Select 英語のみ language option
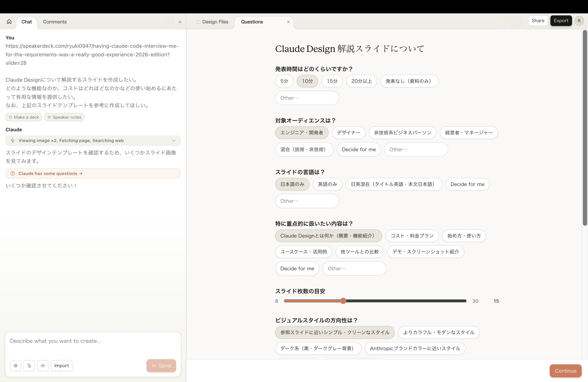The height and width of the screenshot is (382, 588). pyautogui.click(x=327, y=184)
